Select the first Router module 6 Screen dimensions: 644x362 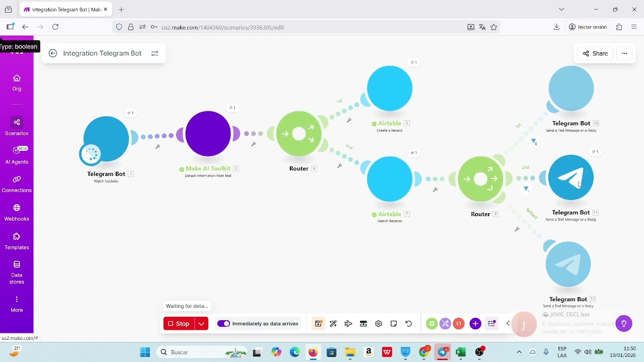(x=299, y=134)
